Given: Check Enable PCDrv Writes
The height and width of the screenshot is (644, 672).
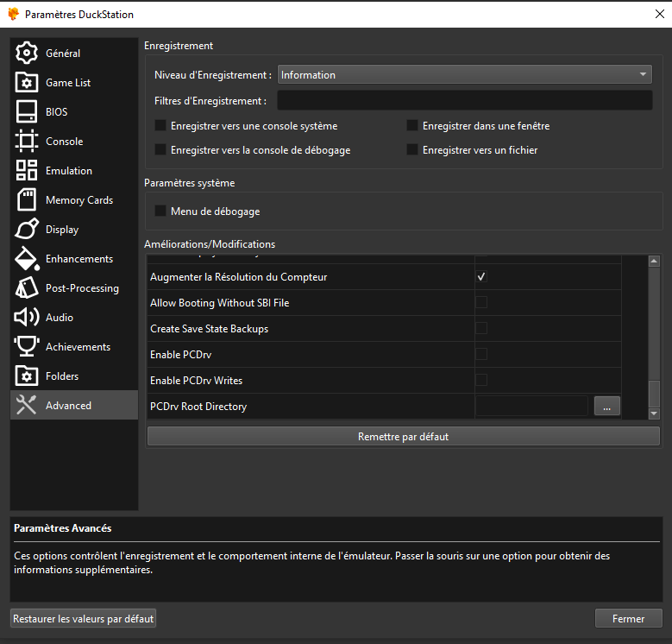Looking at the screenshot, I should (x=481, y=380).
